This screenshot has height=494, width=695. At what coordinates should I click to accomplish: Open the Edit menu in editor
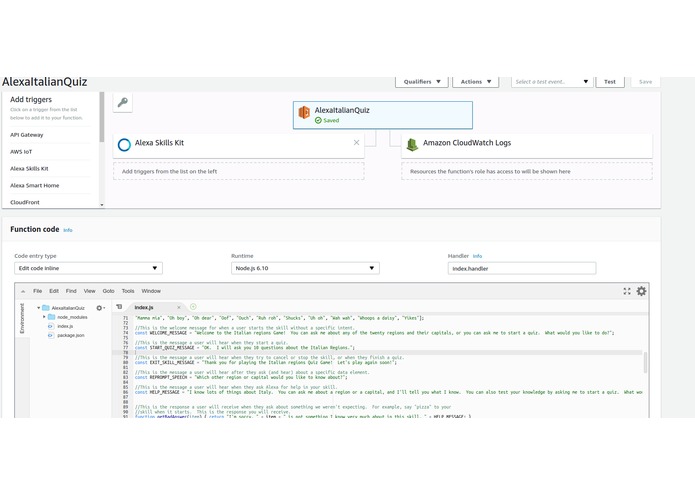pyautogui.click(x=54, y=291)
